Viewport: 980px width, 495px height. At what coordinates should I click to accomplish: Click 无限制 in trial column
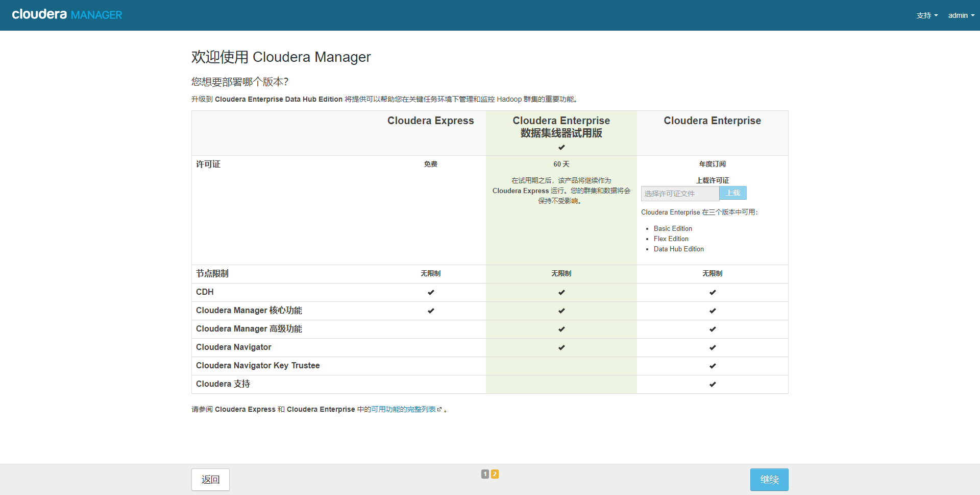561,273
